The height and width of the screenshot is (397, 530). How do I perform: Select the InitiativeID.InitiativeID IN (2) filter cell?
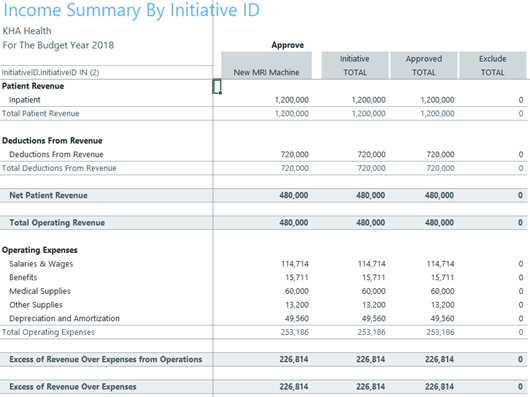tap(51, 72)
